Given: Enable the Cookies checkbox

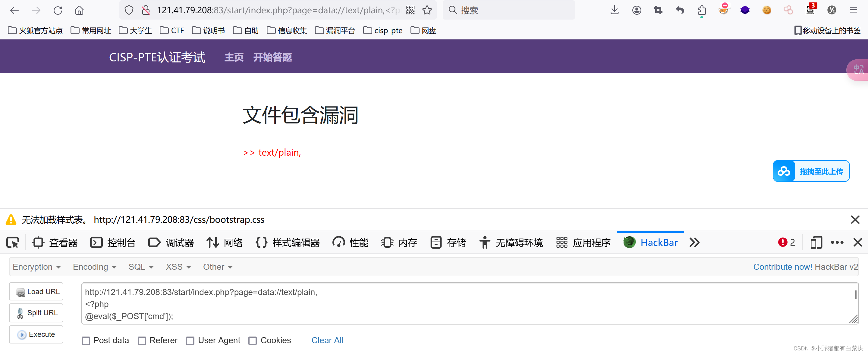Looking at the screenshot, I should (x=253, y=340).
